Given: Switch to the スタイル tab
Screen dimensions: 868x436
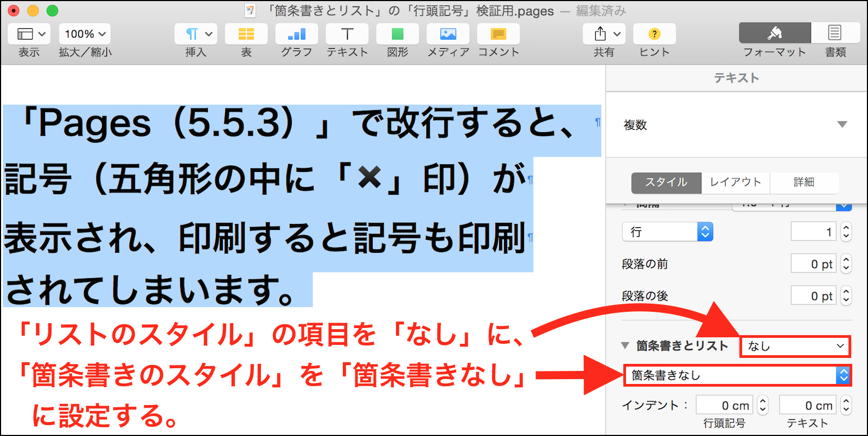Looking at the screenshot, I should 667,183.
